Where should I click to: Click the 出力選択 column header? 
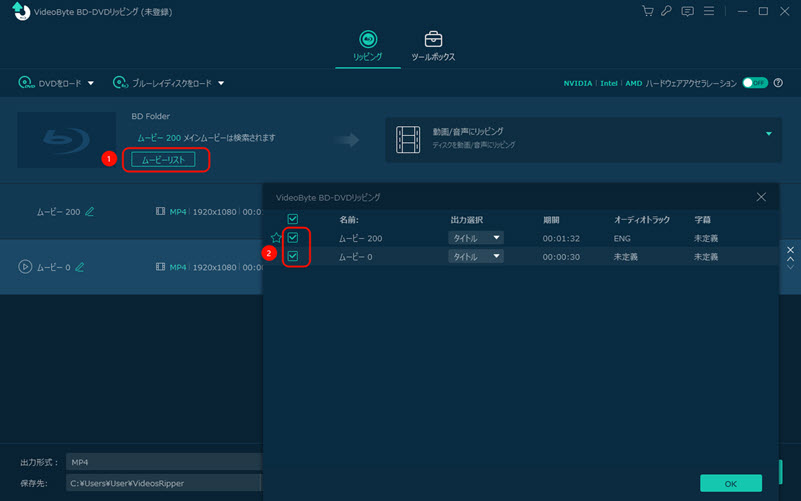(466, 220)
